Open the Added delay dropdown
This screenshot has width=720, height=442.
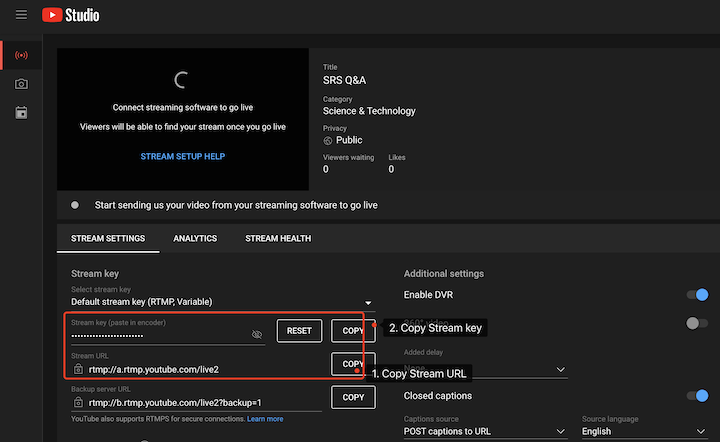(x=484, y=369)
